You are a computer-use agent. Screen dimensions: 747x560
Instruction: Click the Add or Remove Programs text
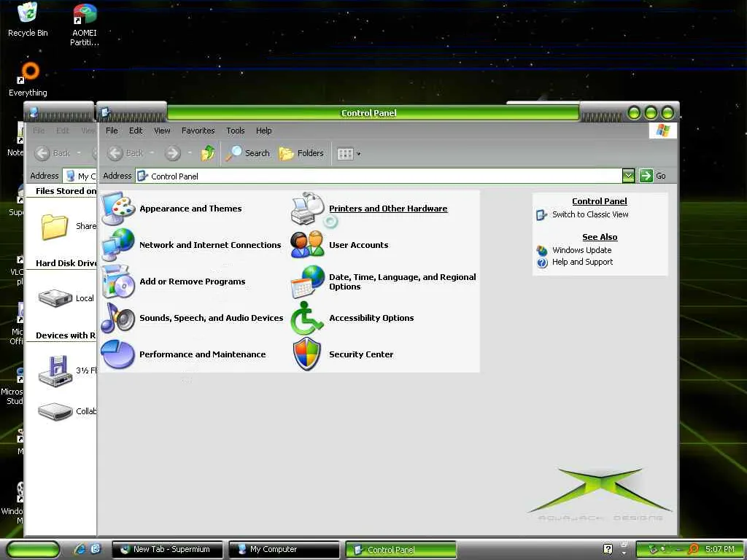(x=193, y=281)
